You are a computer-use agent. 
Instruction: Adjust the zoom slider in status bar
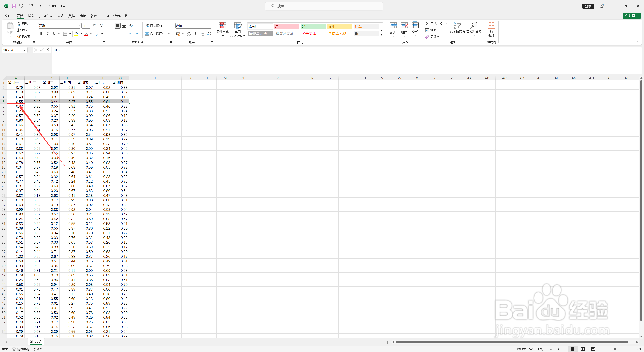pyautogui.click(x=615, y=349)
